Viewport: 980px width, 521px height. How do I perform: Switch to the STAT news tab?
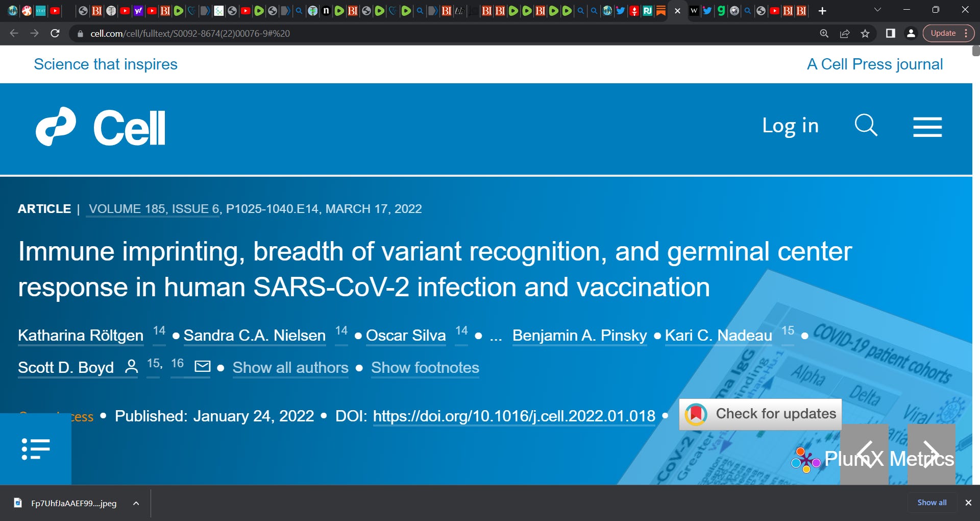point(40,11)
